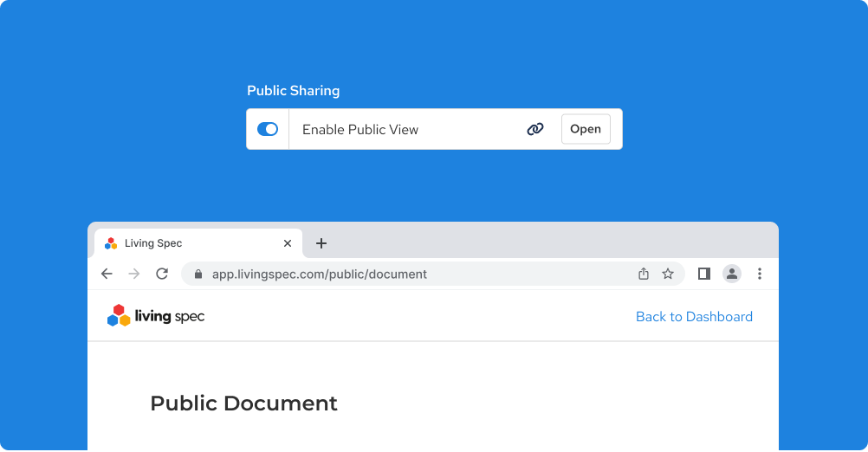Toggle the Enable Public View switch
Image resolution: width=868 pixels, height=452 pixels.
(x=268, y=129)
